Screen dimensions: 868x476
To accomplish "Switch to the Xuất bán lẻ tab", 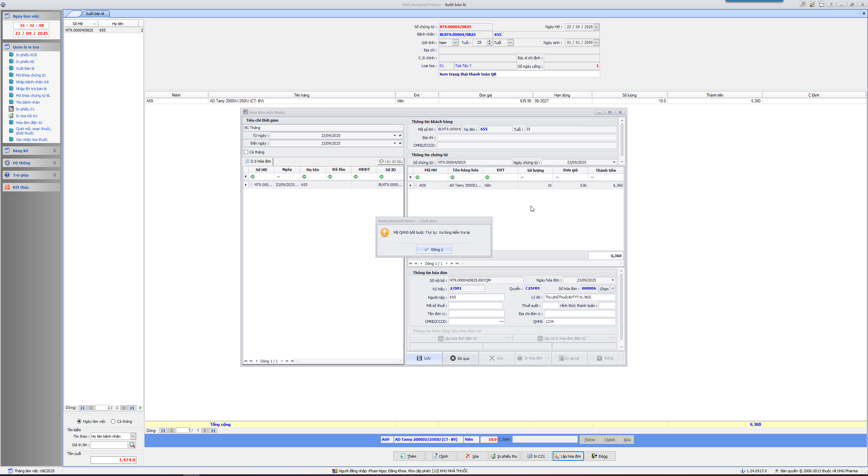I will [95, 14].
